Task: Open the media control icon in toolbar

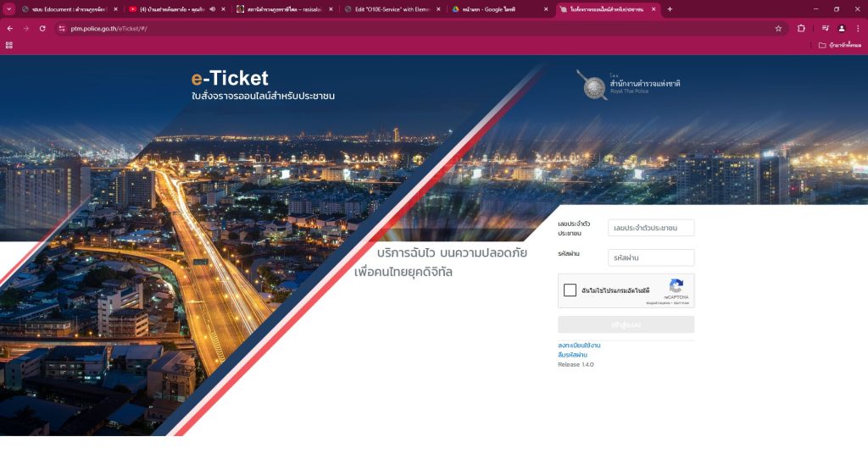Action: [825, 28]
